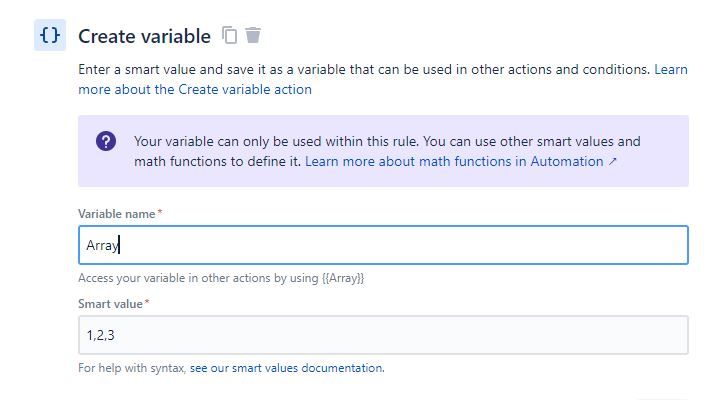
Task: Click the Variable name label
Action: [x=116, y=214]
